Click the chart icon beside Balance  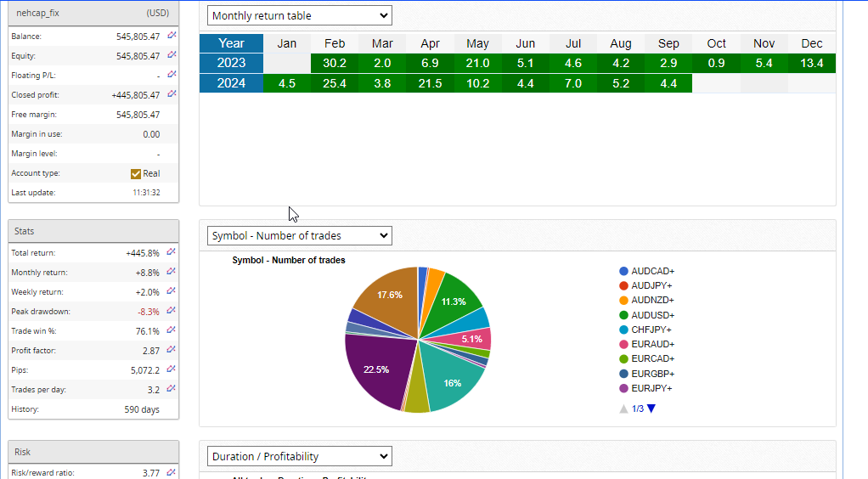point(172,36)
